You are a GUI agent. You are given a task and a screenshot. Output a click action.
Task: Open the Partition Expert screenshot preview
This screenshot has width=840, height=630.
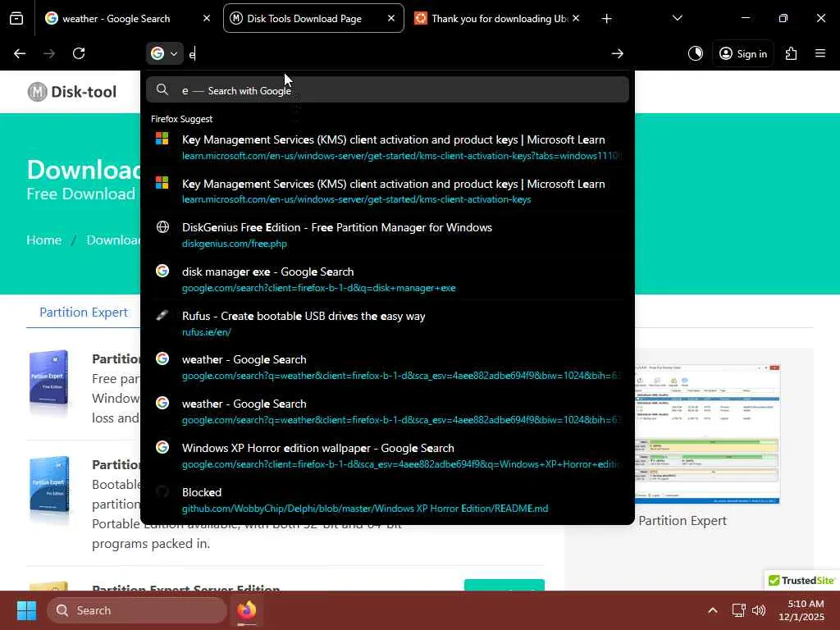(x=707, y=434)
